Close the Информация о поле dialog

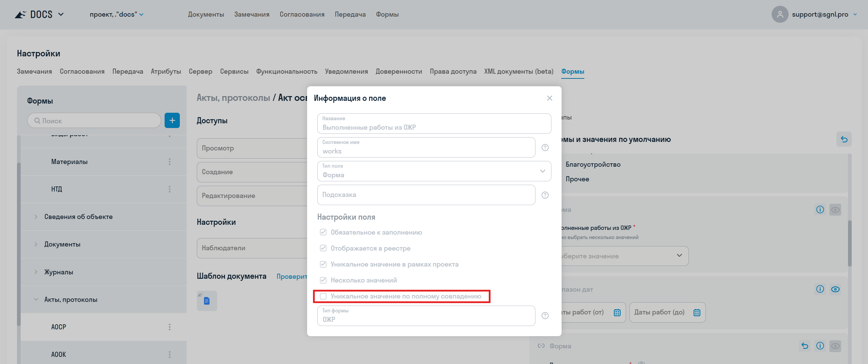click(x=550, y=98)
